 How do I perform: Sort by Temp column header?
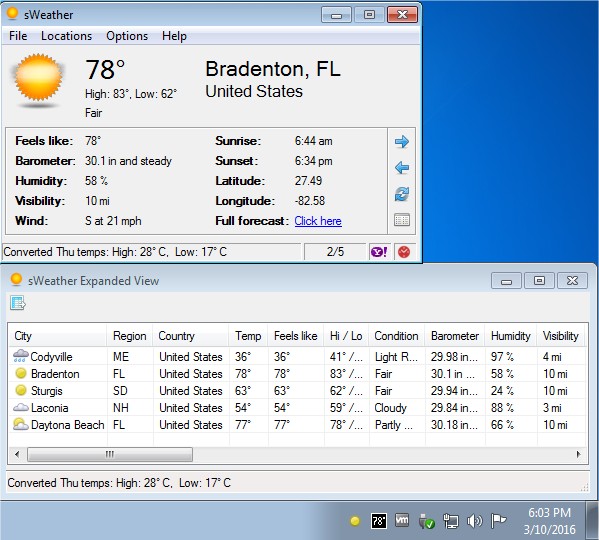pyautogui.click(x=249, y=336)
